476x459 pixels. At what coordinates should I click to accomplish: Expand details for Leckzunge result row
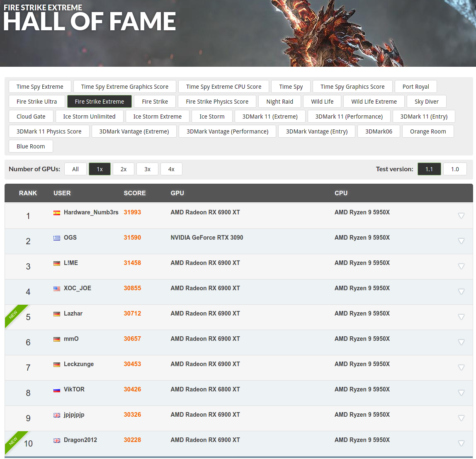tap(461, 368)
